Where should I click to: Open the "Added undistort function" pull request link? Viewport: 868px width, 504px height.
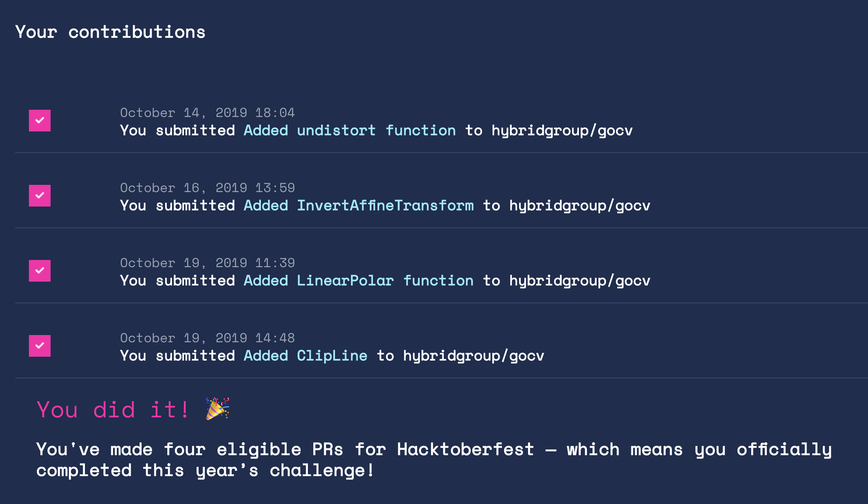[349, 131]
